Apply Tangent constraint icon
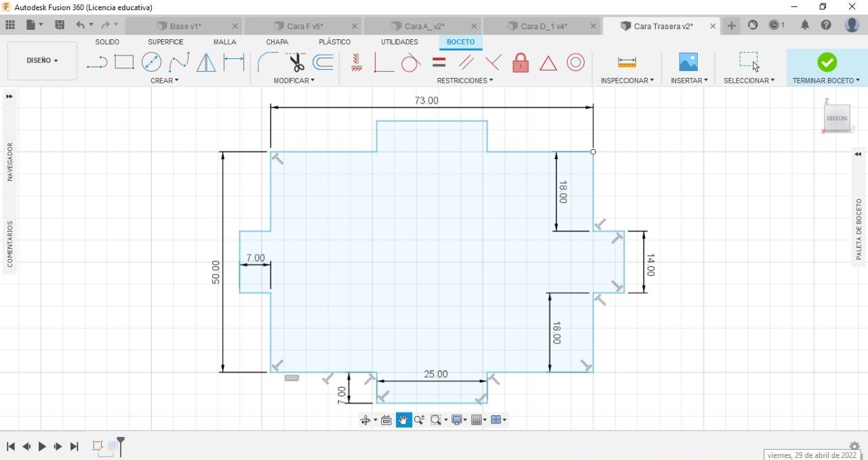Image resolution: width=868 pixels, height=460 pixels. pos(411,62)
